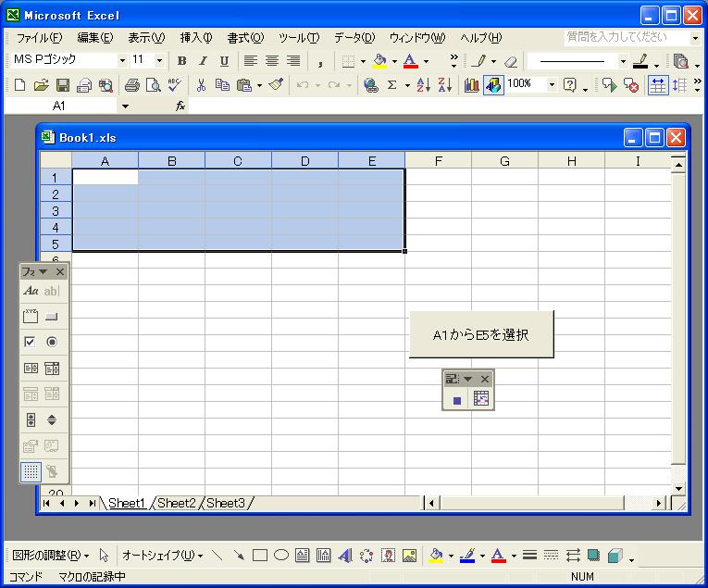Toggle Relative Reference in Stop Recording toolbar

(x=481, y=399)
